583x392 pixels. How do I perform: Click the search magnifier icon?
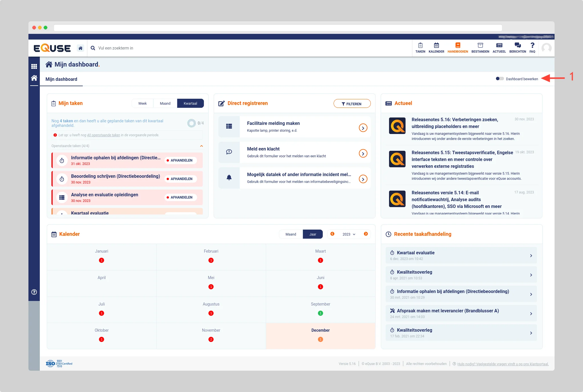[93, 48]
